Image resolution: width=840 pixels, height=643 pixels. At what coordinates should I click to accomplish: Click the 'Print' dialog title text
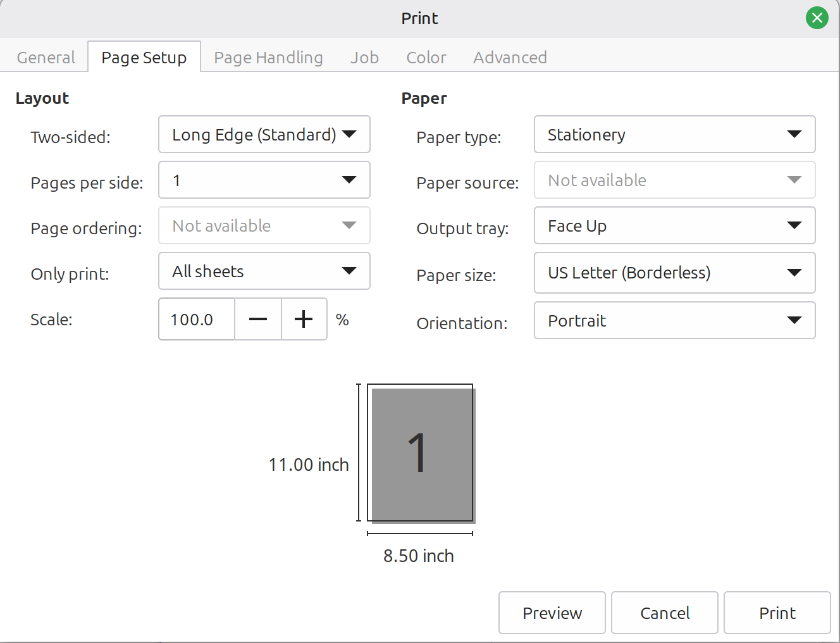[419, 18]
